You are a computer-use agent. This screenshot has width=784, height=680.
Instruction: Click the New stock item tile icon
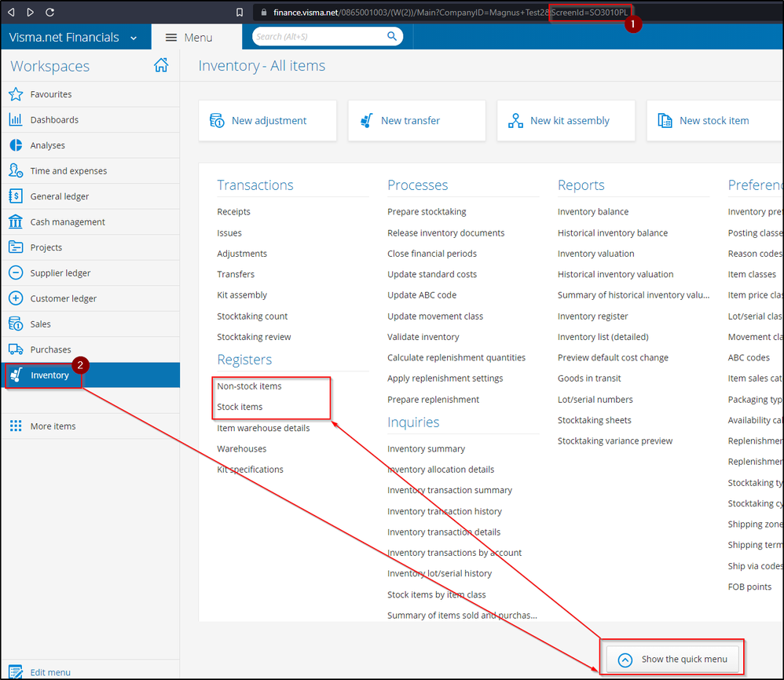coord(665,120)
